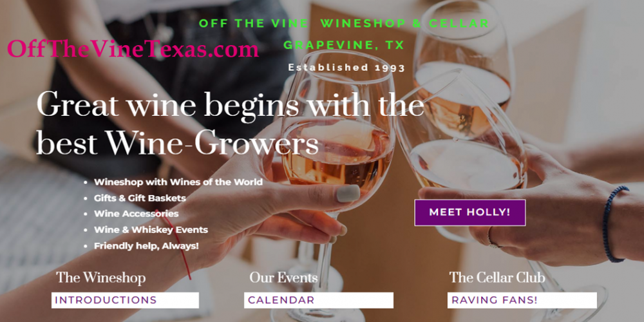Screen dimensions: 644x322
Task: Open the CALENDAR button under Our Events
Action: tap(318, 300)
